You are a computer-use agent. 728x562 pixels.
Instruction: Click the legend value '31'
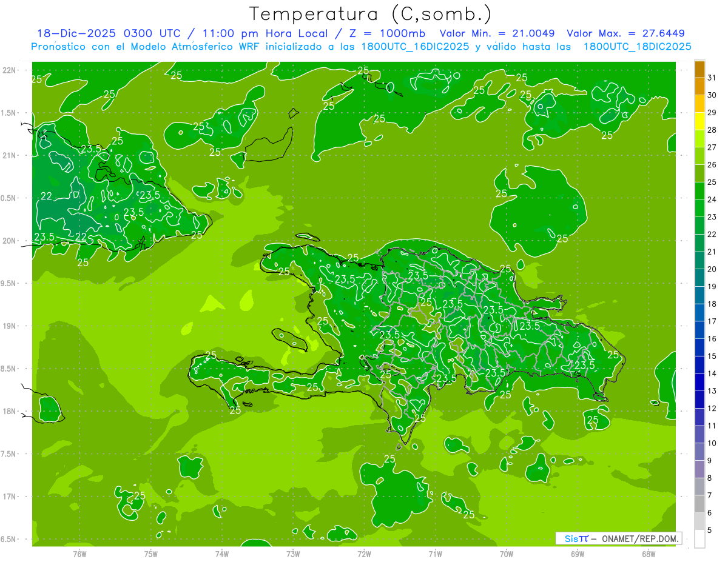click(x=712, y=77)
